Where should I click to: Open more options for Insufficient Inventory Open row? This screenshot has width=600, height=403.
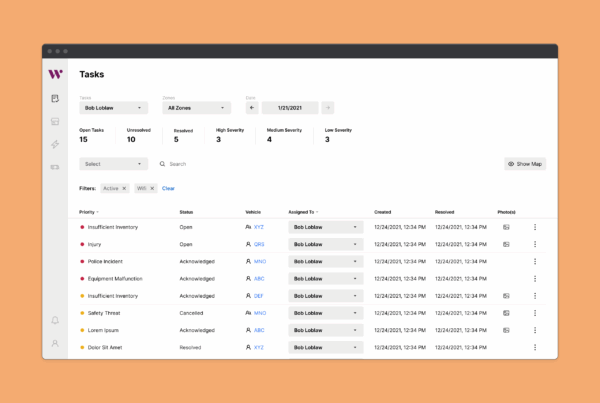pyautogui.click(x=535, y=227)
